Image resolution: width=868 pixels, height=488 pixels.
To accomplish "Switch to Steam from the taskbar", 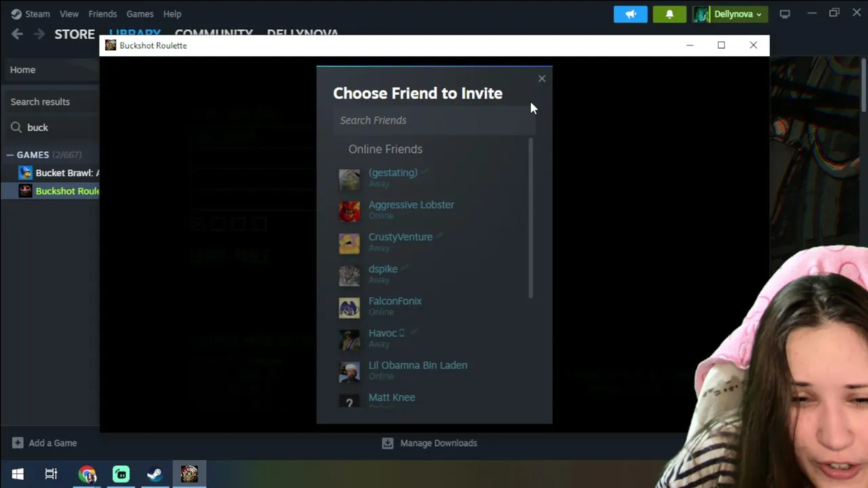I will pyautogui.click(x=155, y=474).
